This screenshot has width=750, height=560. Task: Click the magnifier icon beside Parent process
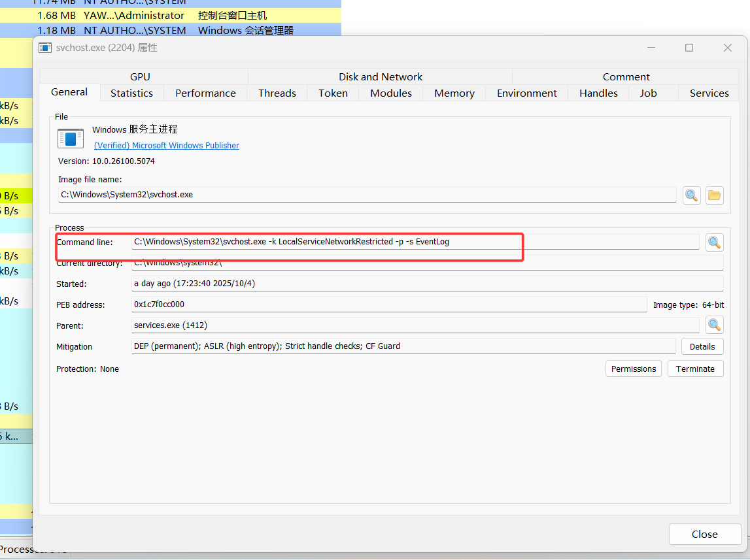click(x=714, y=325)
